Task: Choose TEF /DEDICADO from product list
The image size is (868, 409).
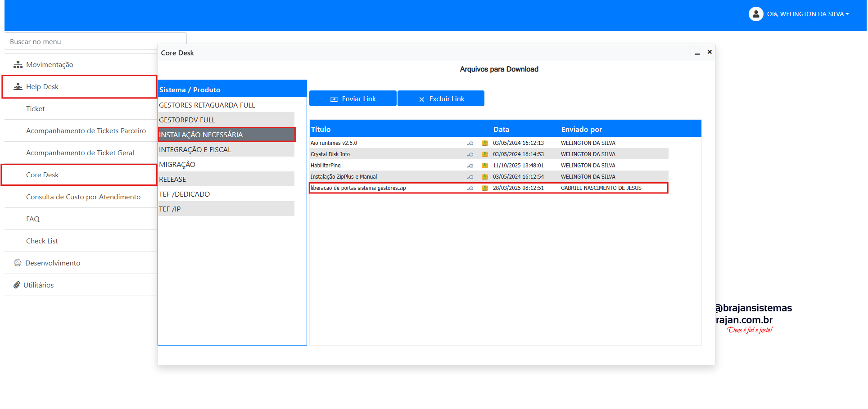Action: (x=185, y=194)
